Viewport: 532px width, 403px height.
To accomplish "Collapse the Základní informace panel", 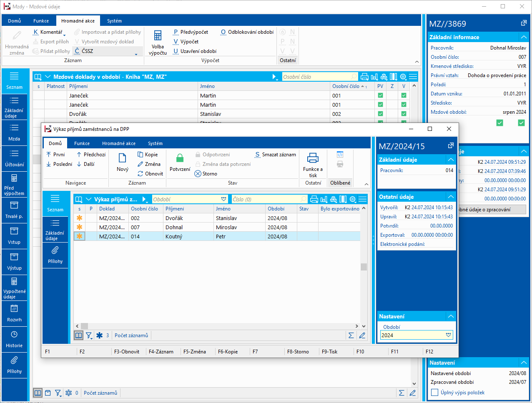I will pos(524,37).
